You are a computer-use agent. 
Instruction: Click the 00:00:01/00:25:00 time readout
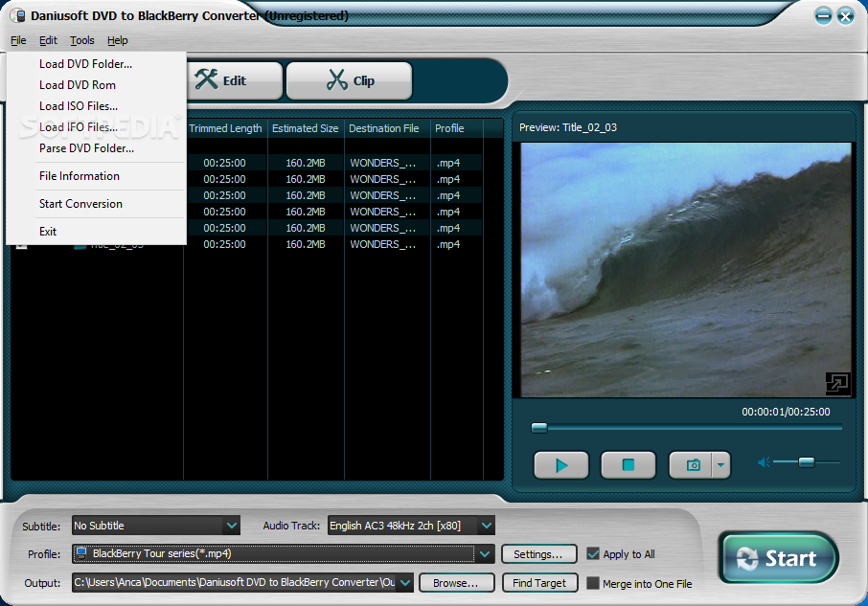[x=786, y=412]
